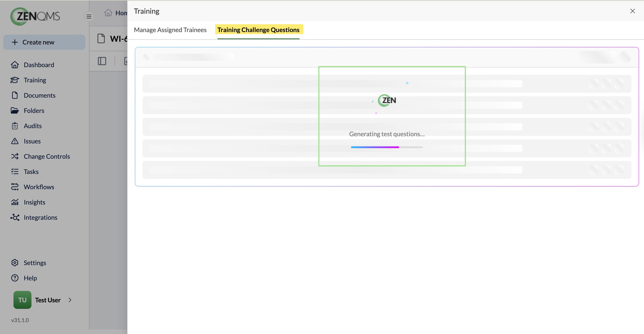The height and width of the screenshot is (334, 644).
Task: Click the document icon beside WI title
Action: (x=101, y=38)
